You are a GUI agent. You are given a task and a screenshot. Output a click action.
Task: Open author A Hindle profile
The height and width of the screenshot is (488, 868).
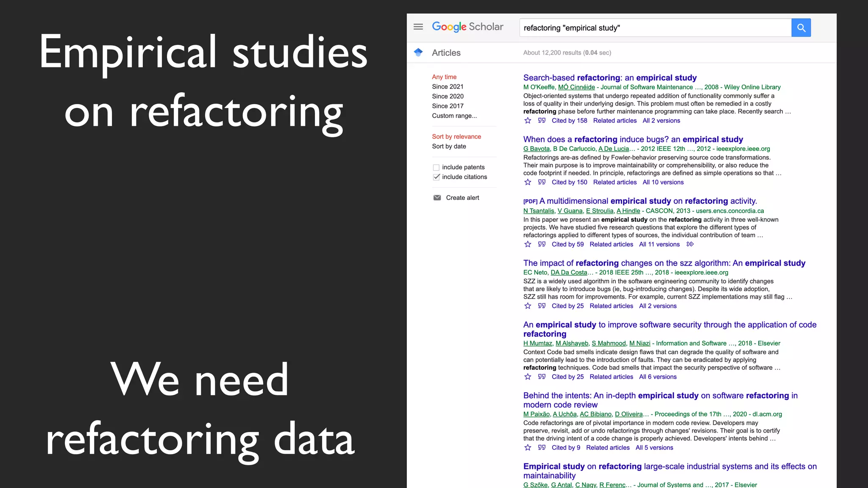pyautogui.click(x=628, y=211)
